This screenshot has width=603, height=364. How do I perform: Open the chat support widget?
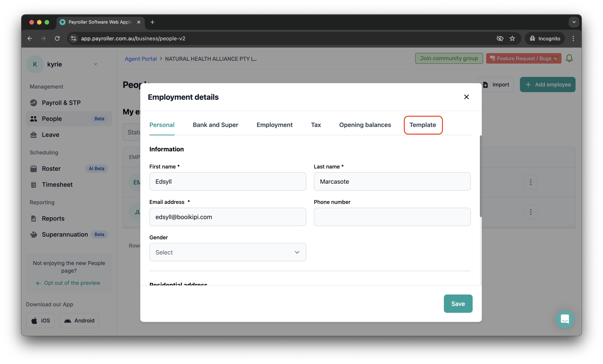pyautogui.click(x=565, y=319)
